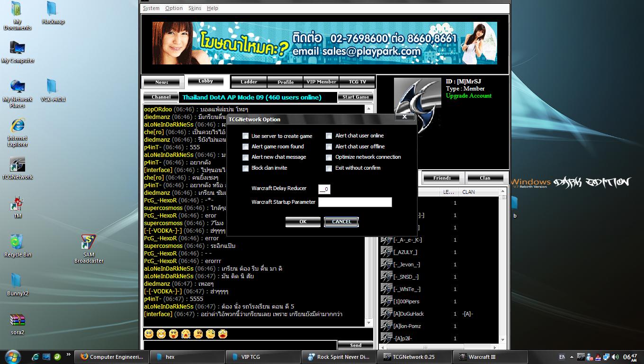
Task: Click the Channel button
Action: (161, 97)
